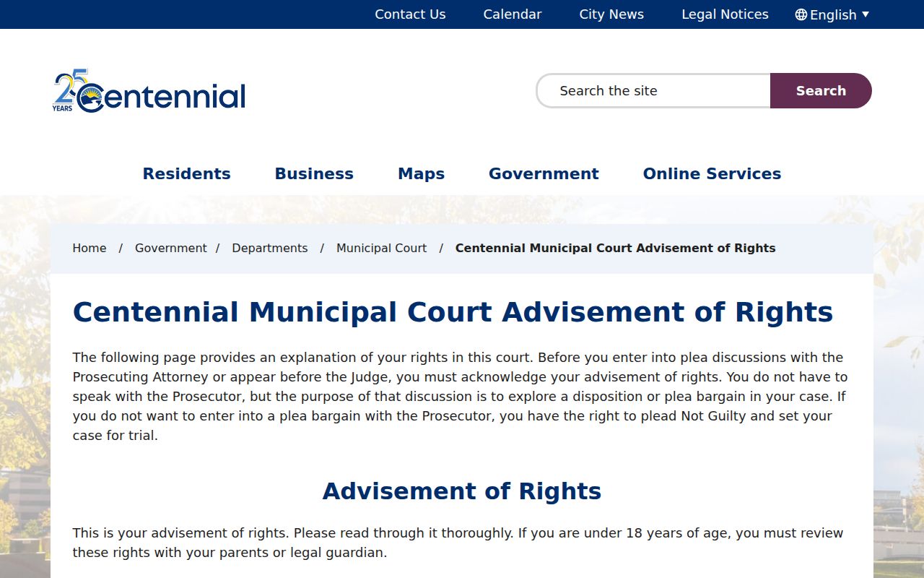The height and width of the screenshot is (578, 924).
Task: Open the English language dropdown arrow
Action: pyautogui.click(x=866, y=14)
